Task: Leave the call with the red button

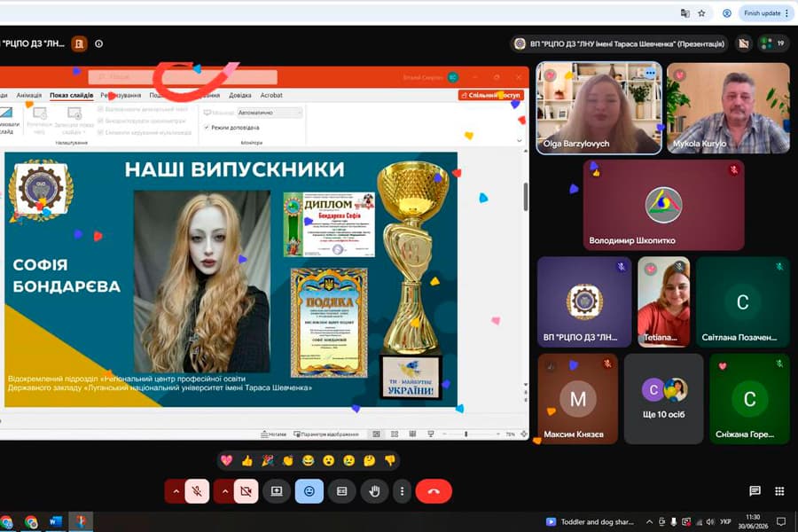Action: 434,491
